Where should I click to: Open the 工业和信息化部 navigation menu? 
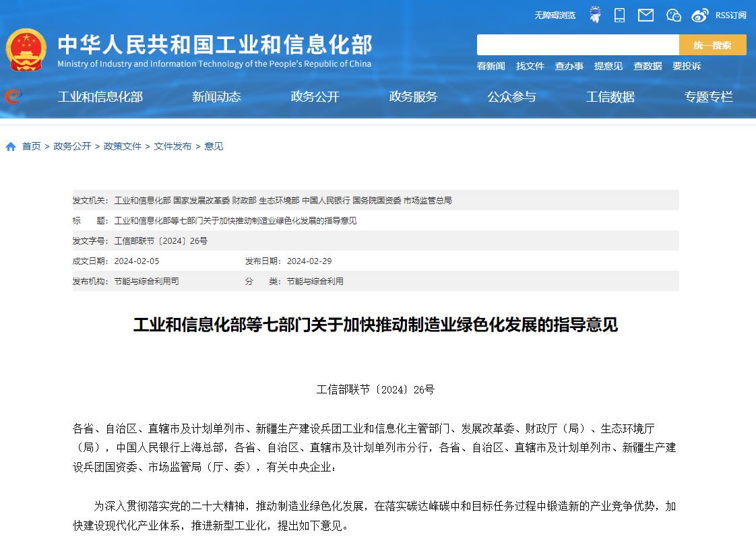pos(100,97)
